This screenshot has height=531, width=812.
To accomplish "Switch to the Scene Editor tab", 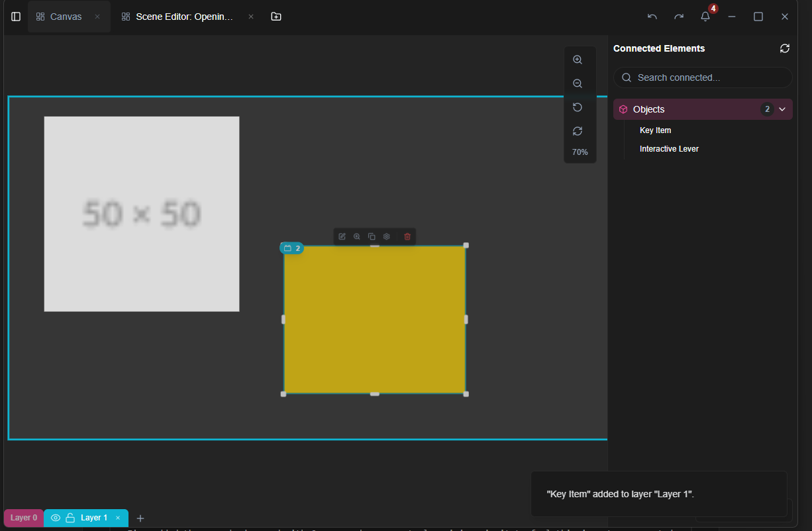I will [x=185, y=17].
